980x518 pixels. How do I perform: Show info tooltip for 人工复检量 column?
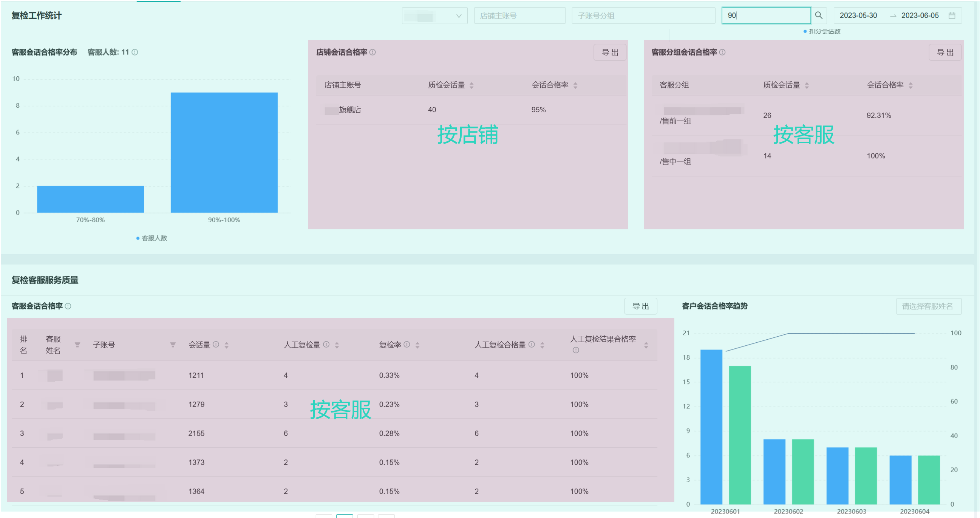point(326,345)
